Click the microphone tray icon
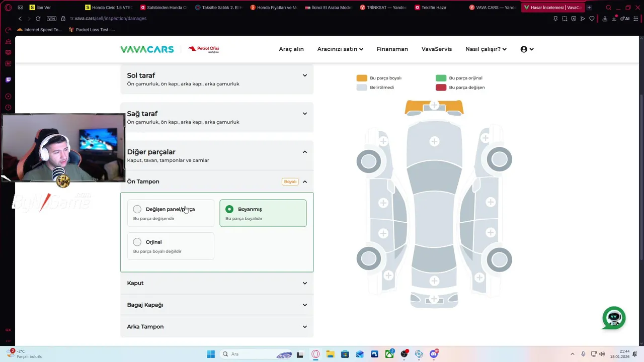The image size is (644, 362). point(583,354)
